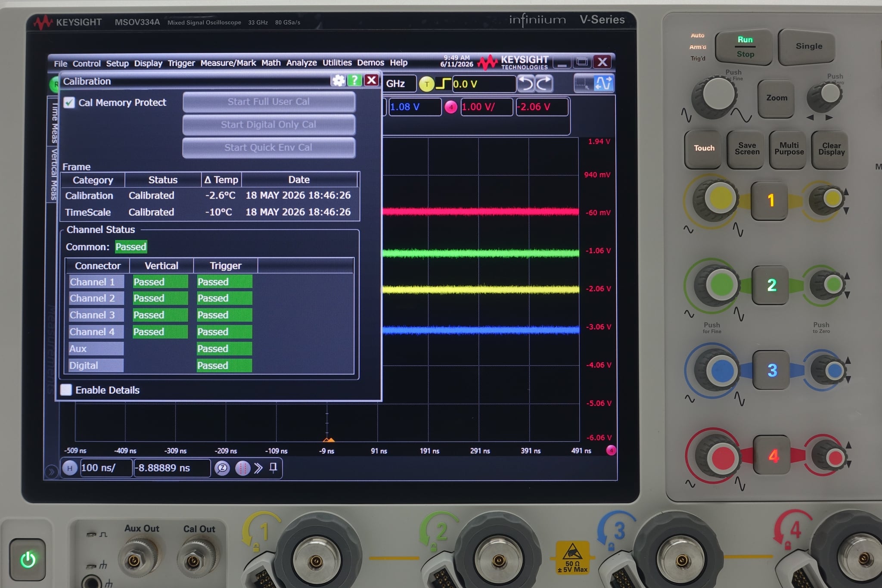Open the Math menu

[x=271, y=63]
